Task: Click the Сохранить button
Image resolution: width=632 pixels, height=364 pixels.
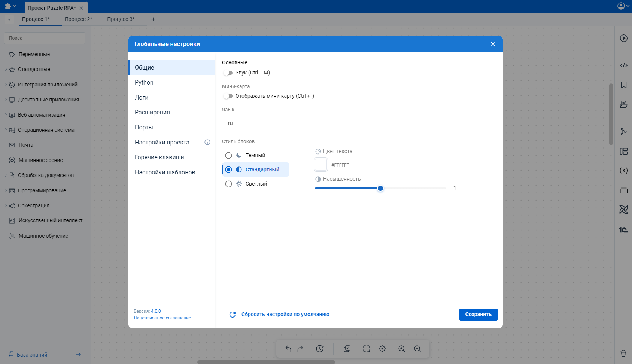Action: pos(478,315)
